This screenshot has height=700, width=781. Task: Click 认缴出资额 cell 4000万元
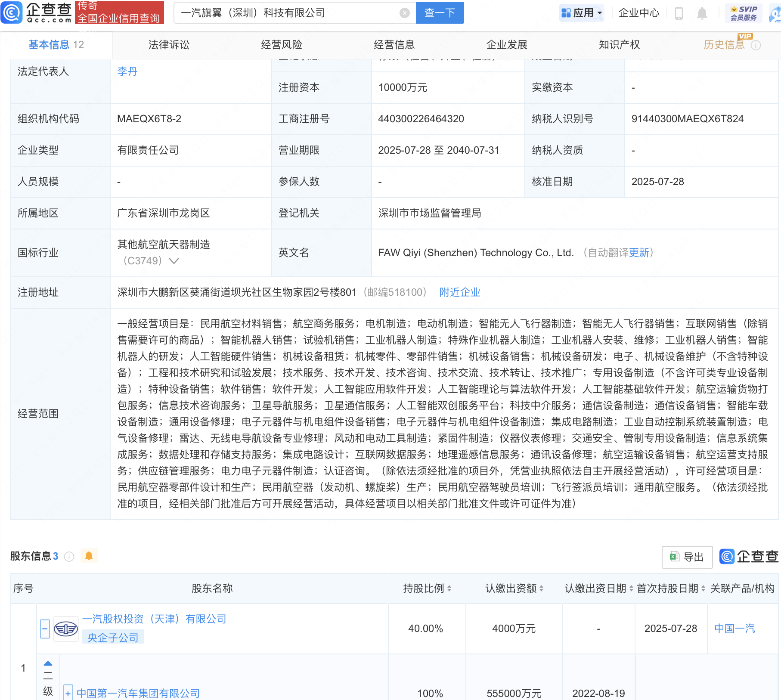[x=514, y=629]
